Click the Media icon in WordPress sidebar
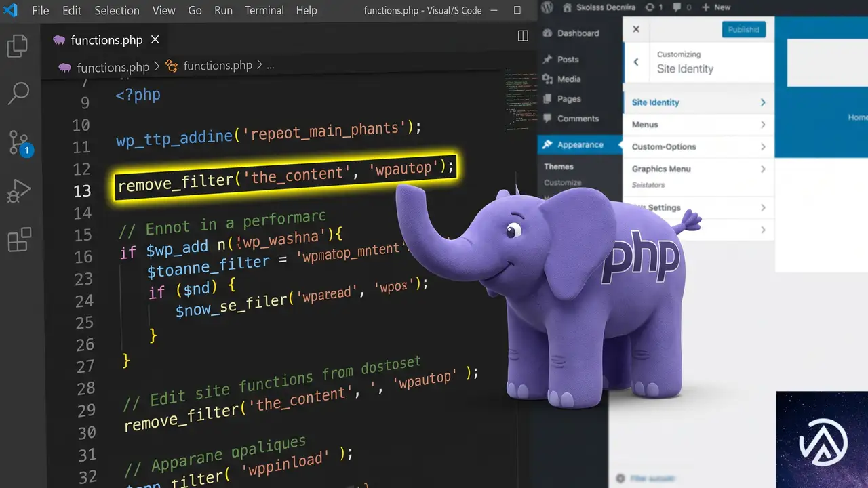The width and height of the screenshot is (868, 488). (547, 79)
